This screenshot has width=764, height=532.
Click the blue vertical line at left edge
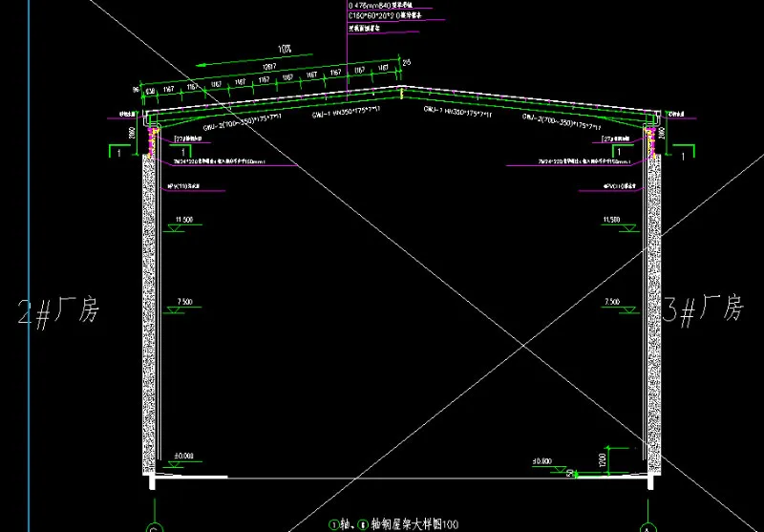pyautogui.click(x=30, y=287)
